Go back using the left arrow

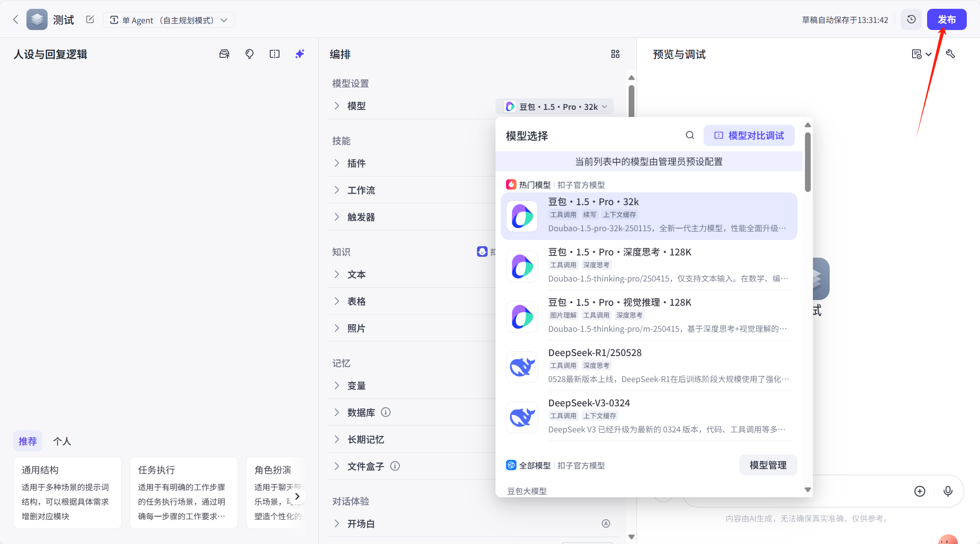16,19
